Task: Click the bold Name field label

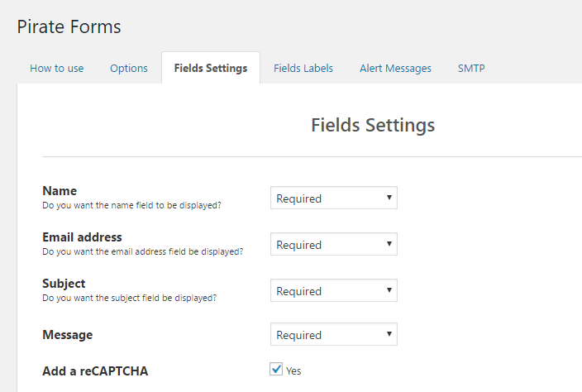Action: [x=60, y=191]
